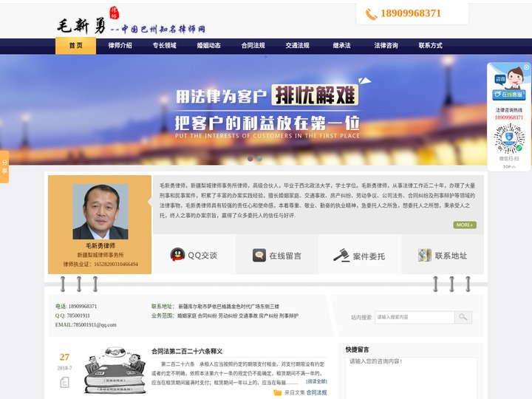Click the site search input field
The image size is (532, 399).
pyautogui.click(x=415, y=317)
